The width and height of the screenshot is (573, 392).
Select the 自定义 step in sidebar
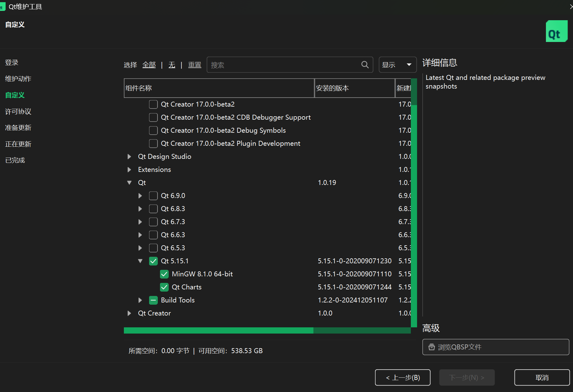click(15, 95)
